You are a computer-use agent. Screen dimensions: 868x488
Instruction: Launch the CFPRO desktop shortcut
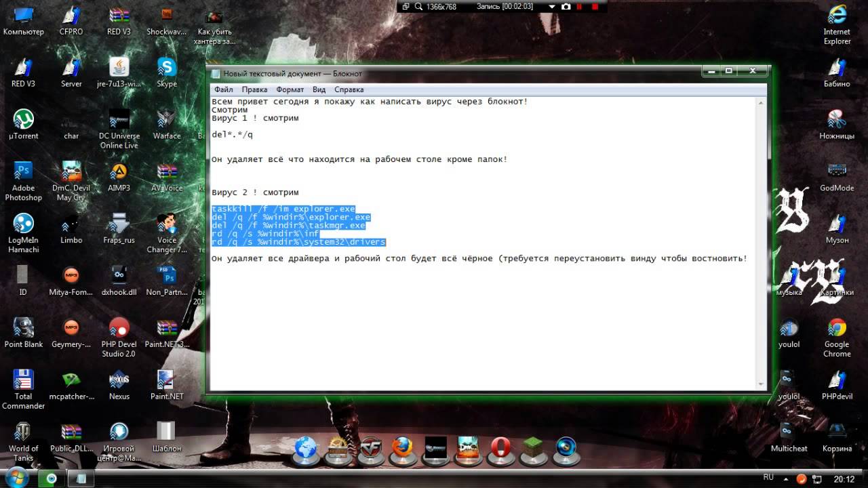71,21
